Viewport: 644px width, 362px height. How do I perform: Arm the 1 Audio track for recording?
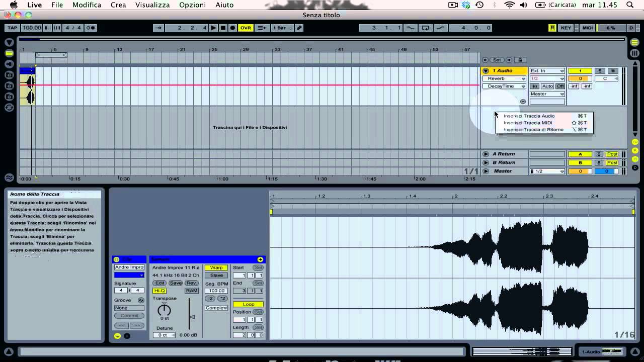point(613,71)
